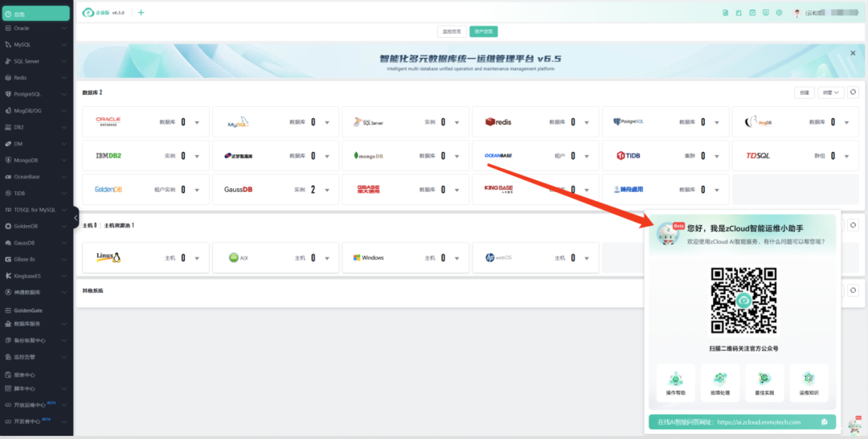Click the Redis sidebar icon
868x439 pixels.
pos(8,78)
